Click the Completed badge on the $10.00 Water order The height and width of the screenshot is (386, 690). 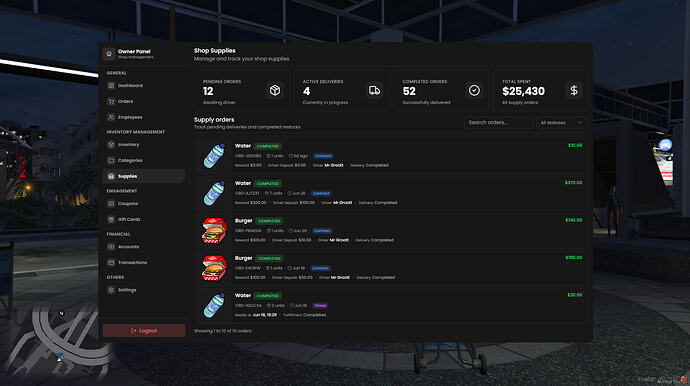click(x=268, y=146)
